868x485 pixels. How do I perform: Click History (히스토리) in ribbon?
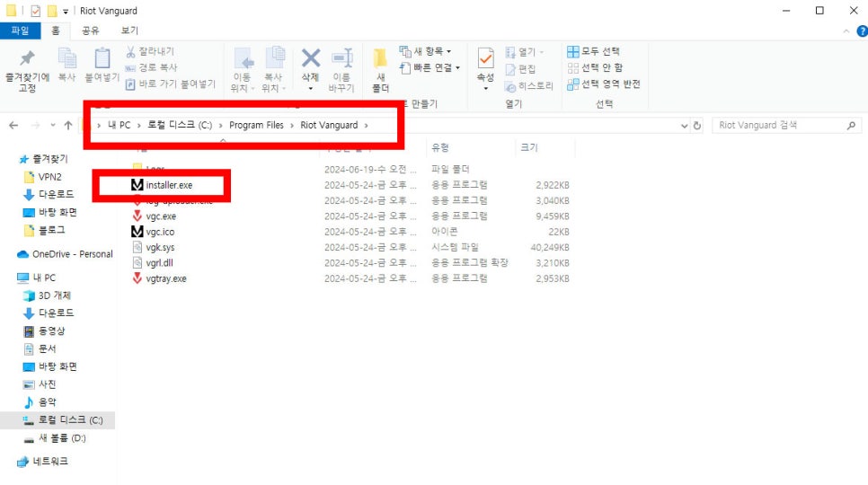point(529,86)
